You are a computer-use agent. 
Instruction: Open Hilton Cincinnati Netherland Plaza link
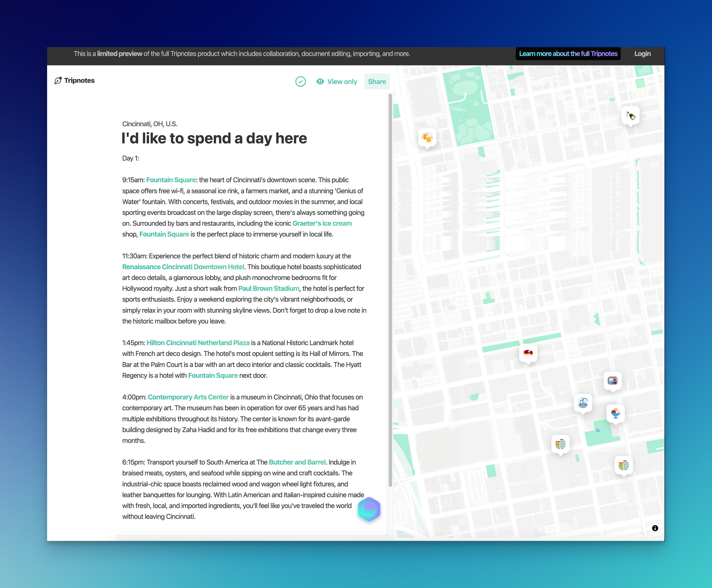tap(198, 343)
